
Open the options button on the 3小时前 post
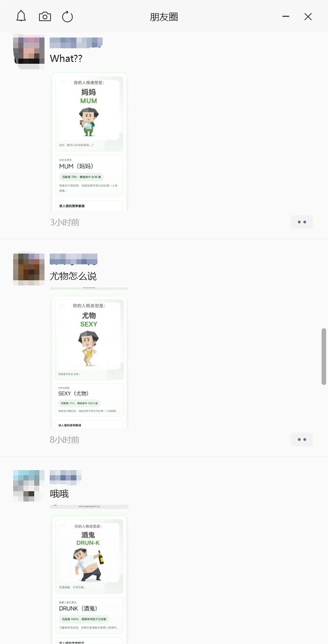tap(302, 222)
